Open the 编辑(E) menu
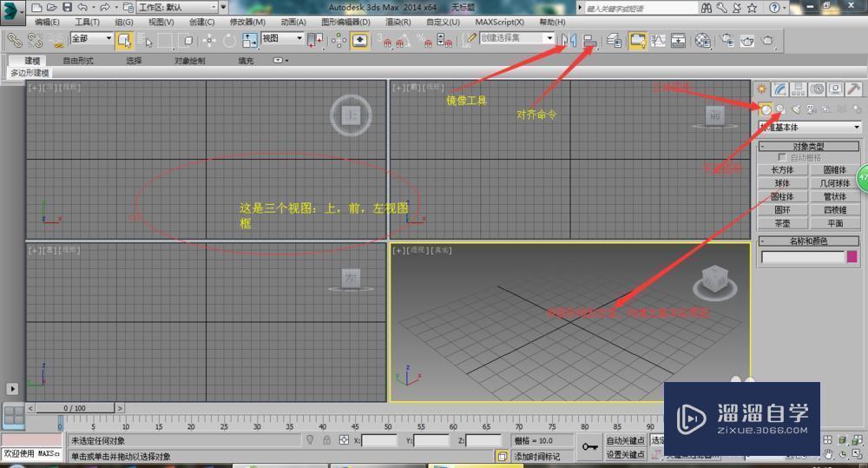 click(47, 23)
